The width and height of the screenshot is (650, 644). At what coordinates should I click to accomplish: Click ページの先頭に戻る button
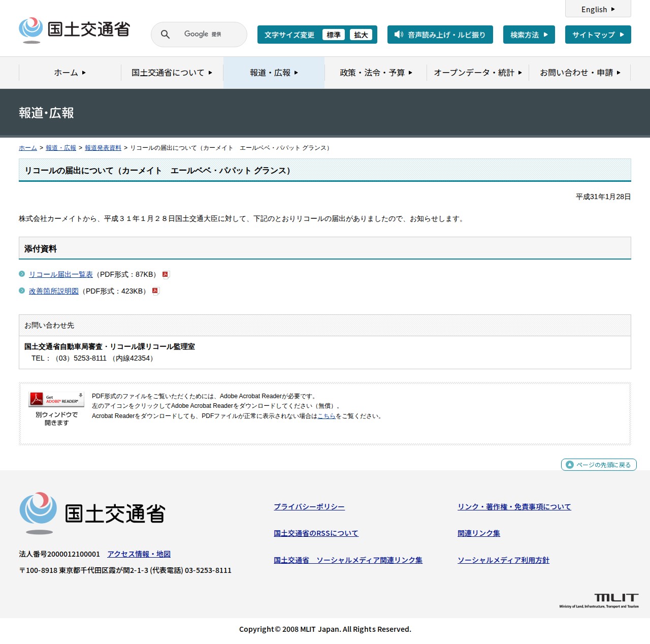pos(599,465)
